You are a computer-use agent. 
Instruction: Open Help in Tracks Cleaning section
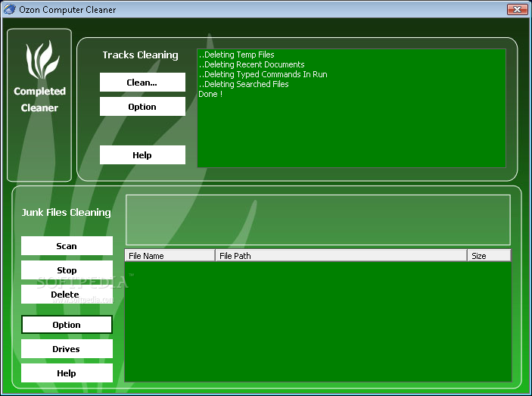click(x=142, y=154)
